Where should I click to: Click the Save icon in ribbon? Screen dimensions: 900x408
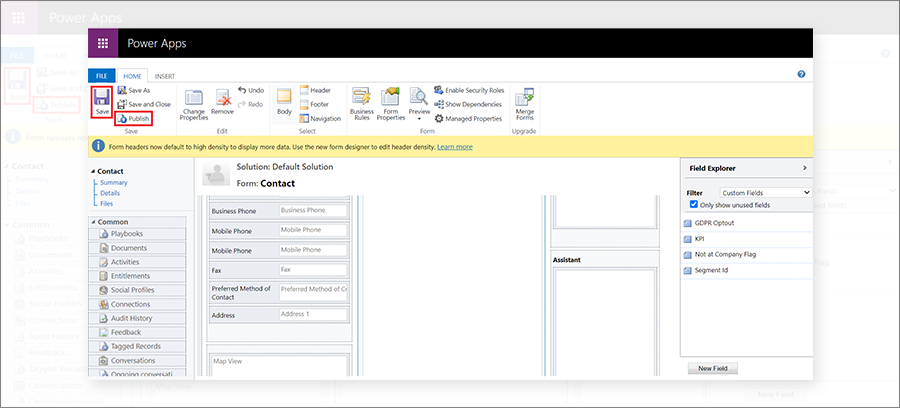pyautogui.click(x=102, y=102)
